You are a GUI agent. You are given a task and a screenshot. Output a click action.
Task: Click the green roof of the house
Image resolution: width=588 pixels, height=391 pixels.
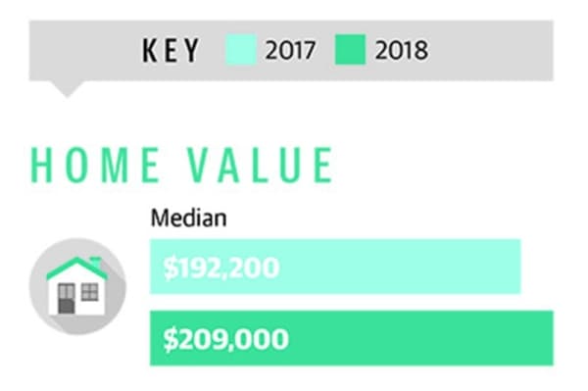pos(77,269)
